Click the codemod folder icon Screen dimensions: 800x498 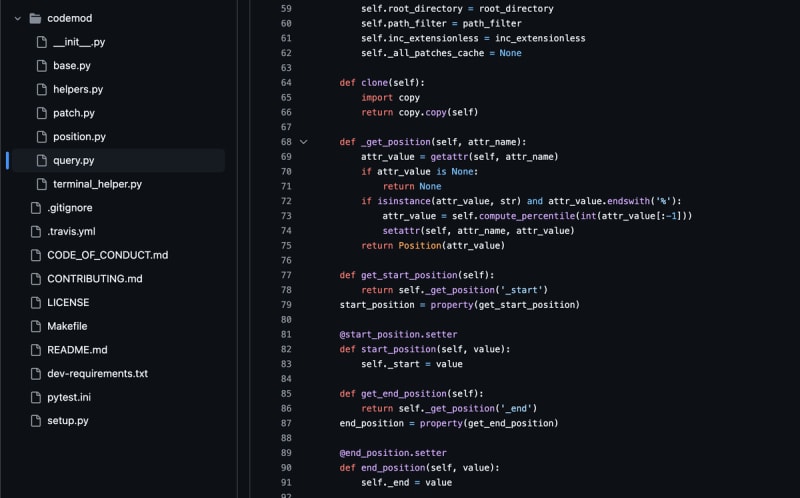point(35,18)
